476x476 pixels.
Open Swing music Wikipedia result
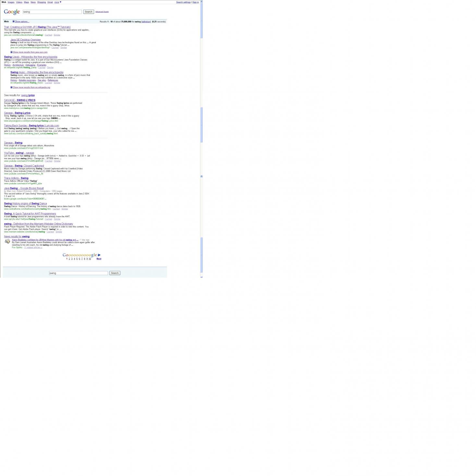(x=37, y=72)
